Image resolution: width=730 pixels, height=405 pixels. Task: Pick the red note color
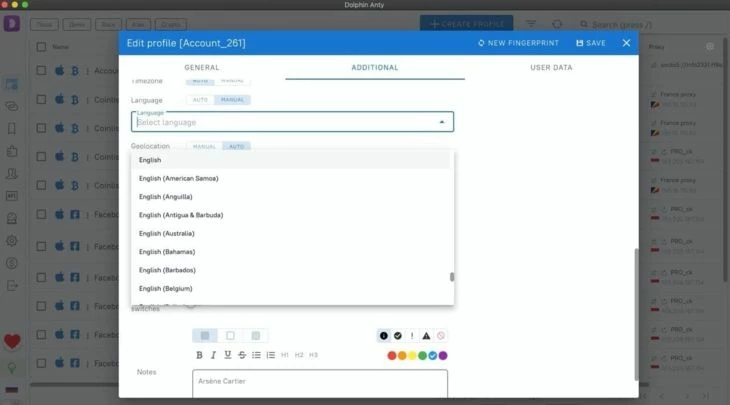[392, 356]
